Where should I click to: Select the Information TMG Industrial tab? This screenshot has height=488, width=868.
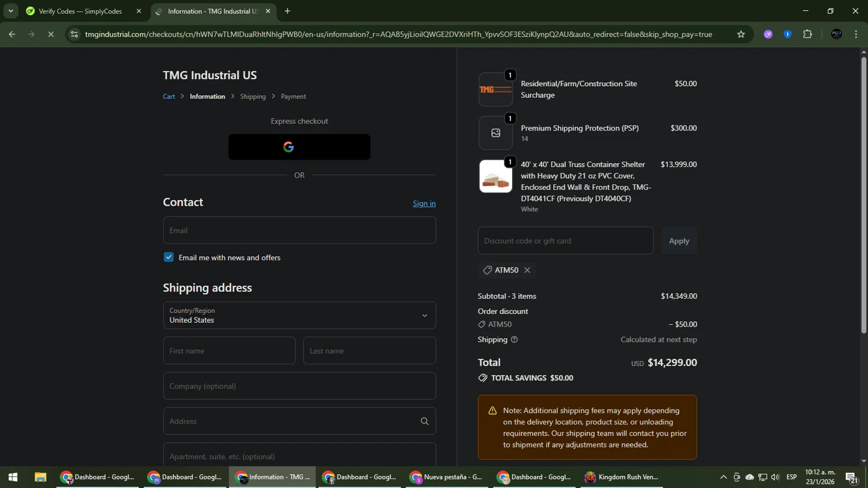212,11
